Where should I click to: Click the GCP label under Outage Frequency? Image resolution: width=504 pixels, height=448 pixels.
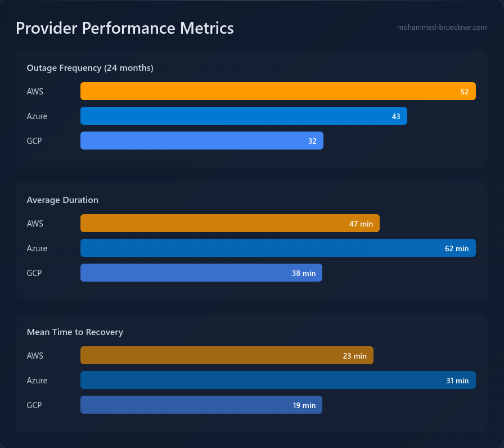coord(34,141)
